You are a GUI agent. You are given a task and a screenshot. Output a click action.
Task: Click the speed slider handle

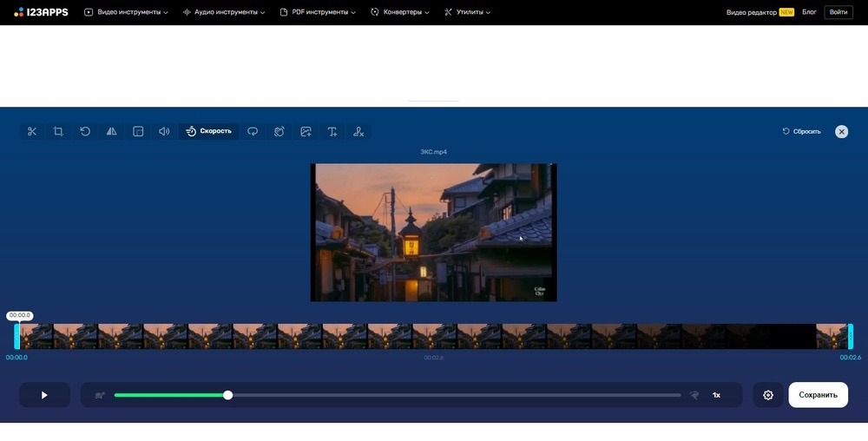228,395
